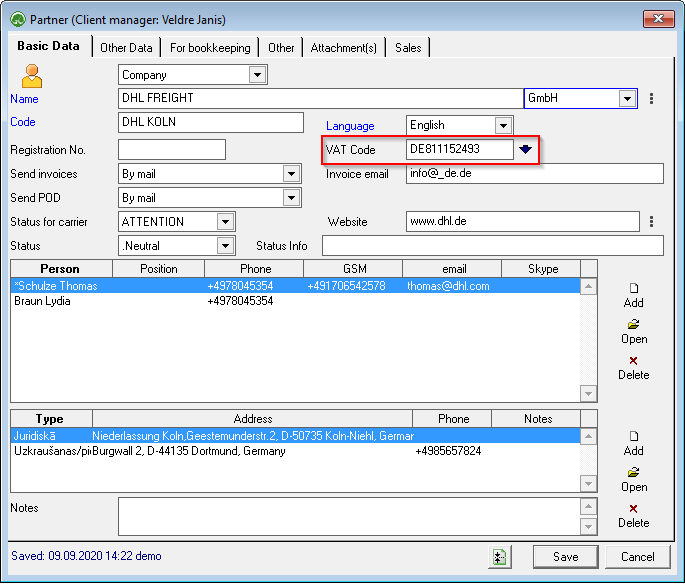Expand the GmbH legal form dropdown
The height and width of the screenshot is (584, 685).
pos(627,98)
